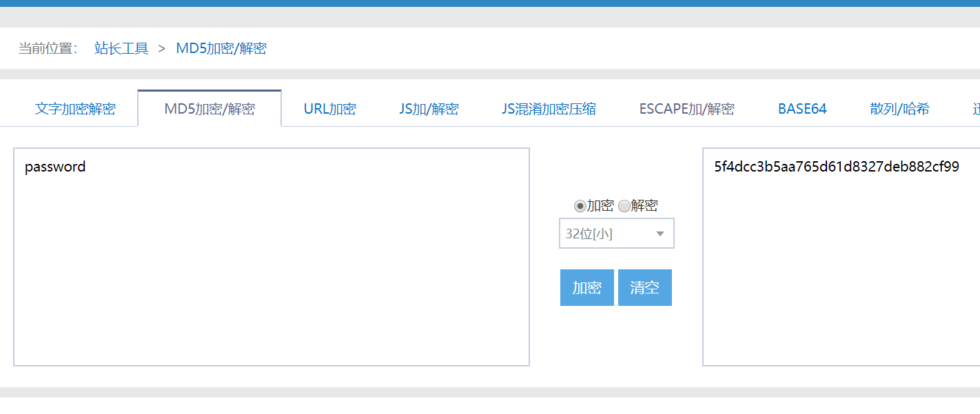Click the 5f4dcc3b5aa765d61d8327deb882cf99 hash text
980x414 pixels.
coord(837,167)
